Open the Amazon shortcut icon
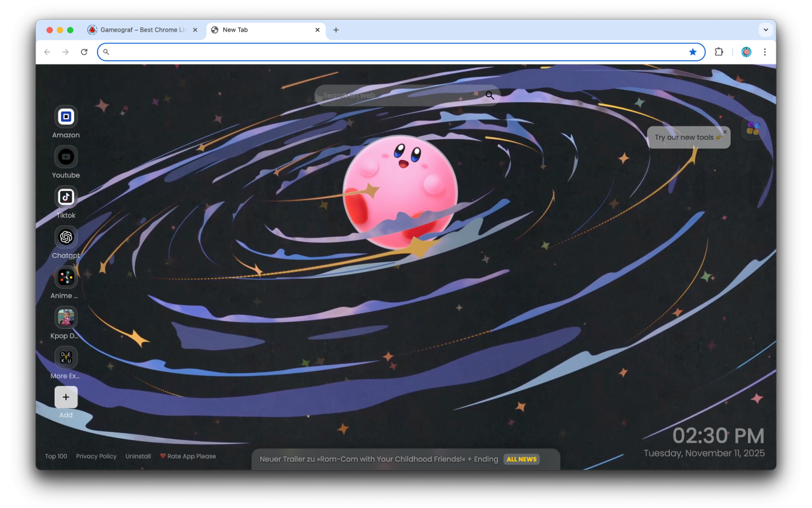812x508 pixels. (66, 116)
